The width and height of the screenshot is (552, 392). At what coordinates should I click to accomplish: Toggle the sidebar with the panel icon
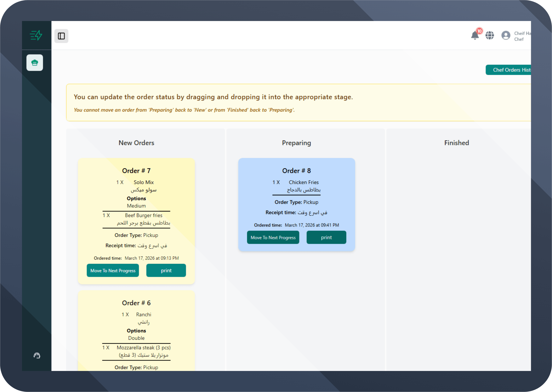pos(61,36)
